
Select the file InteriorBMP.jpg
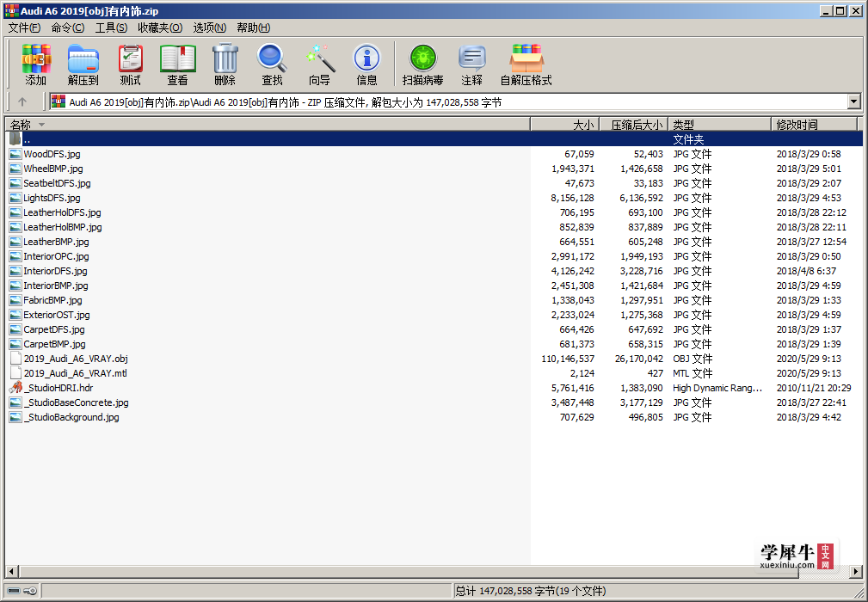click(56, 286)
